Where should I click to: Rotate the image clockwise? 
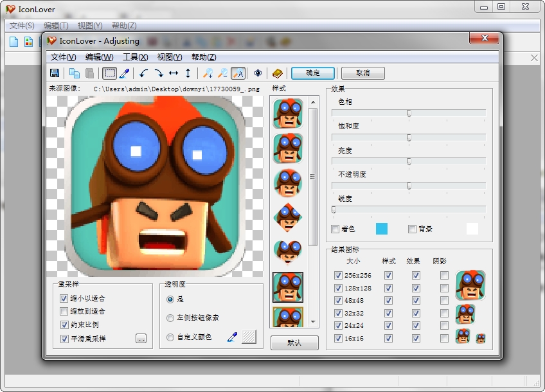click(x=161, y=73)
